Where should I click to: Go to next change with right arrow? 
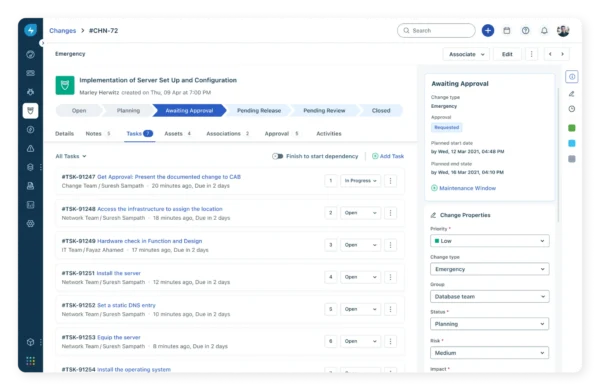coord(562,54)
